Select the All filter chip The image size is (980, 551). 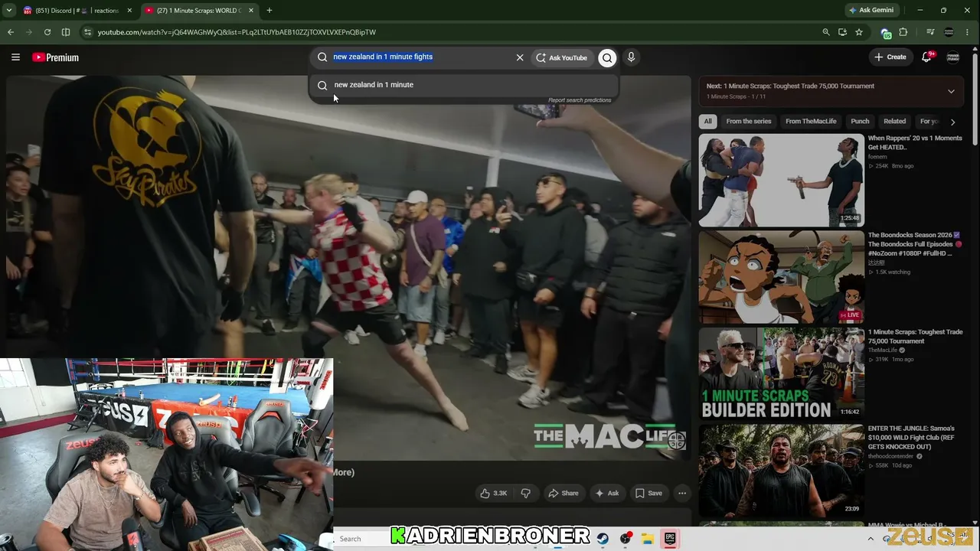point(708,122)
